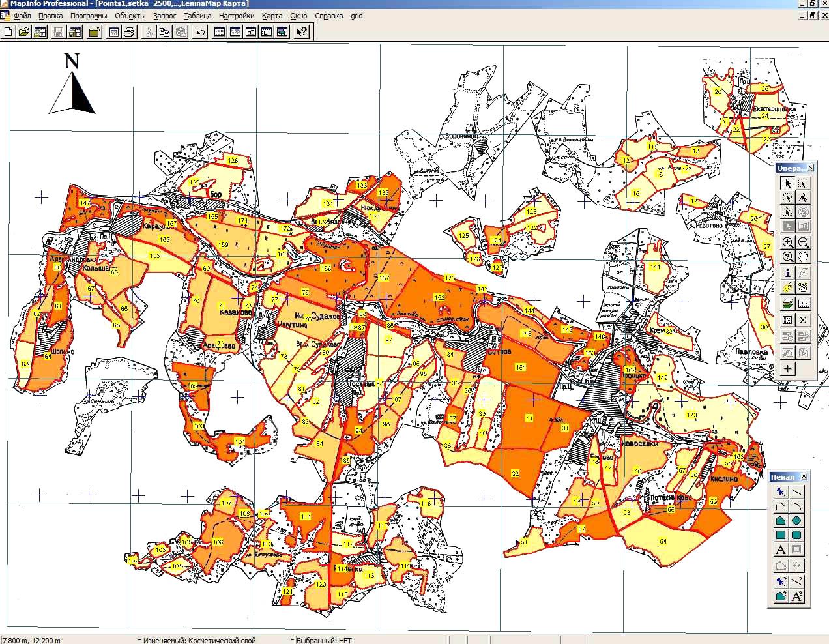Click the Print icon in toolbar

(x=129, y=31)
